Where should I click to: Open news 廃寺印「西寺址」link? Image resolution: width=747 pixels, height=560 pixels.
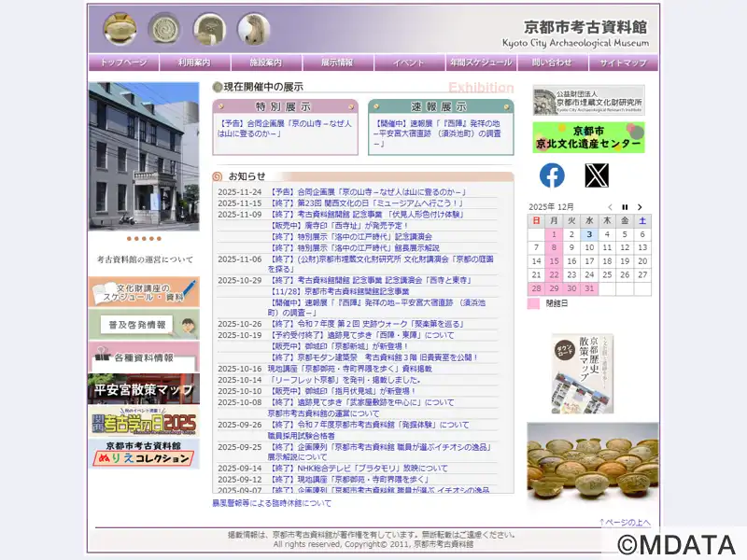coord(338,226)
